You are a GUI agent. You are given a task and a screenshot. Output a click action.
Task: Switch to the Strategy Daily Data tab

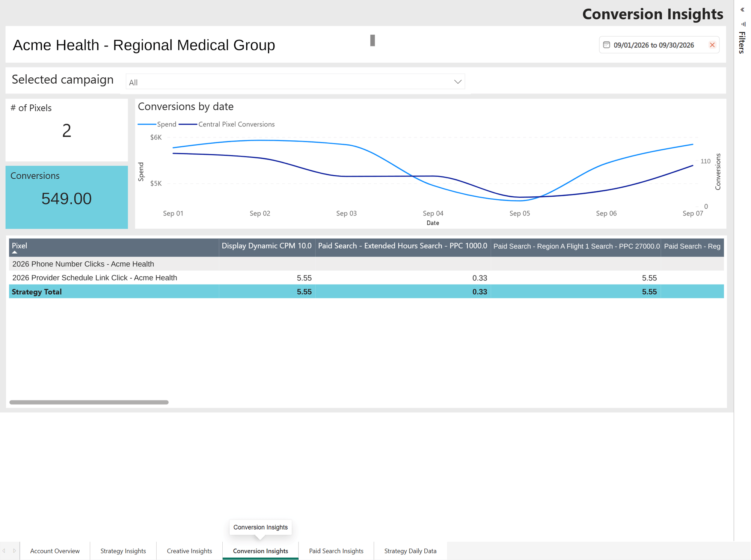pos(410,551)
